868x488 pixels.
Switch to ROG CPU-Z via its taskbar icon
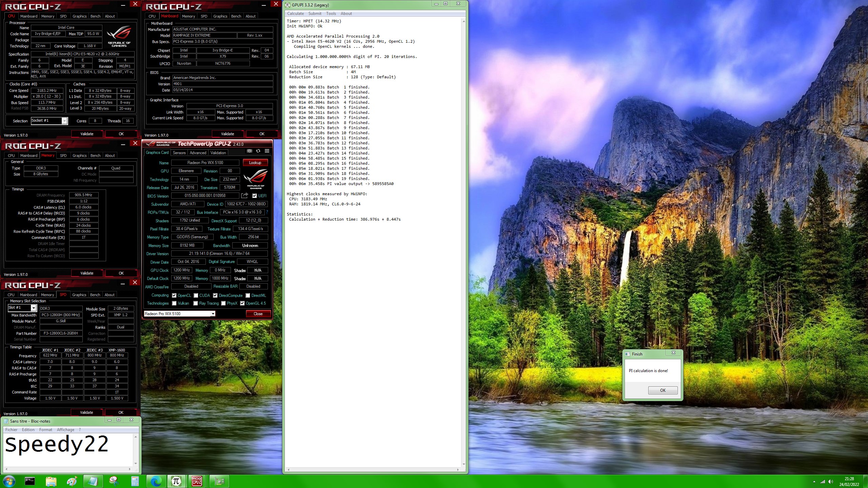197,481
